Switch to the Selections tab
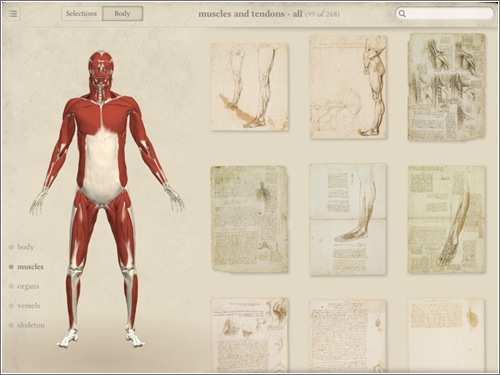 (x=81, y=14)
